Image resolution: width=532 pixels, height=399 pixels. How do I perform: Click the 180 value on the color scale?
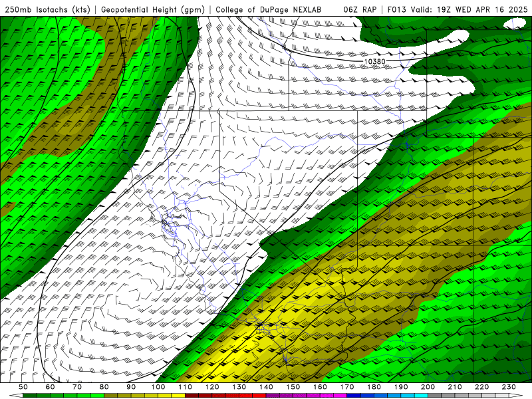(374, 387)
